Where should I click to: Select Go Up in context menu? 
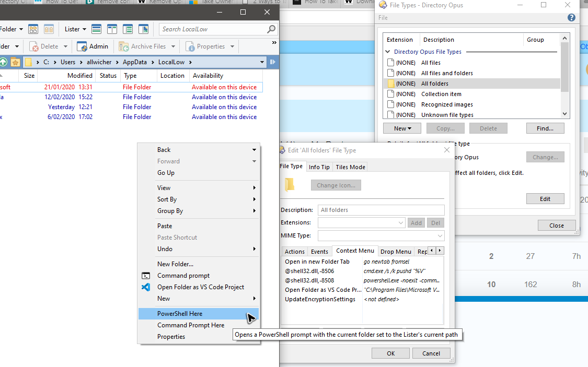coord(199,173)
